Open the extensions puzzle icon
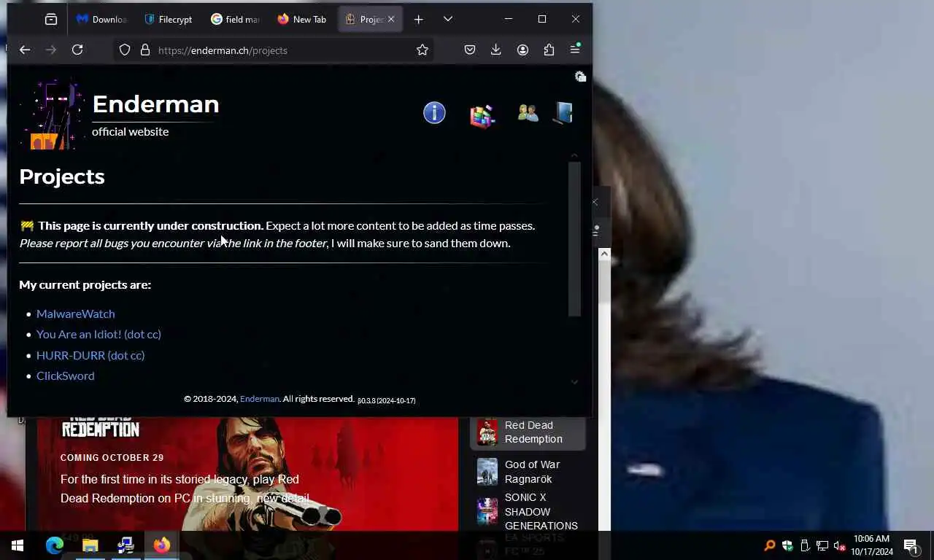 point(549,50)
